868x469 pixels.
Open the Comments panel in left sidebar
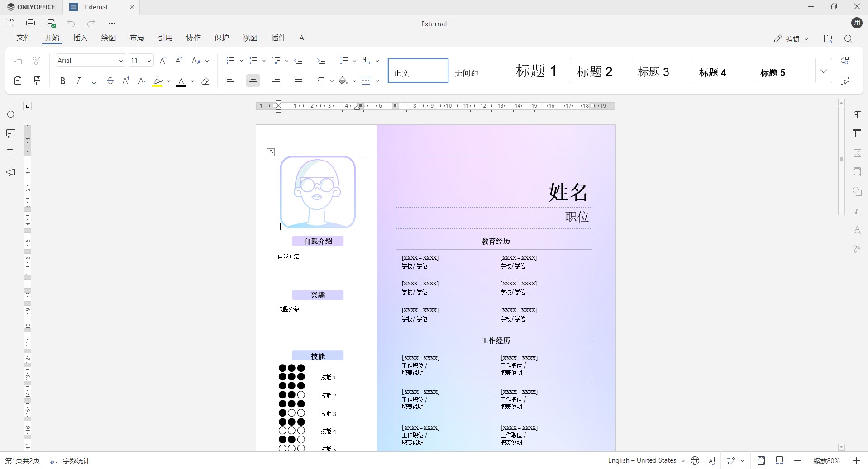[11, 133]
